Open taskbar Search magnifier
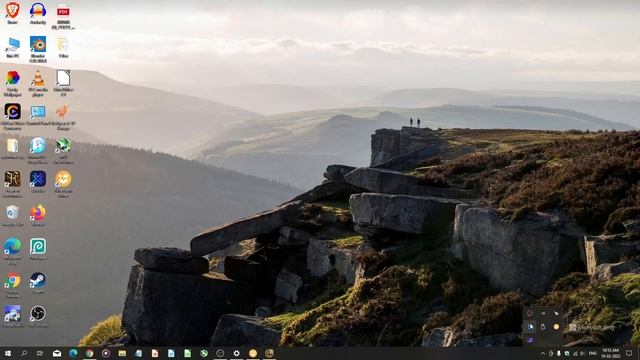640x360 pixels. point(24,353)
